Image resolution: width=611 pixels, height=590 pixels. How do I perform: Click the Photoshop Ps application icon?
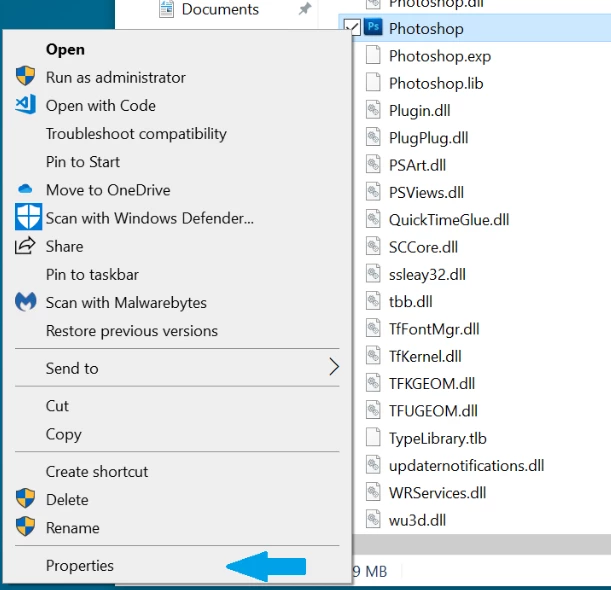pyautogui.click(x=373, y=27)
